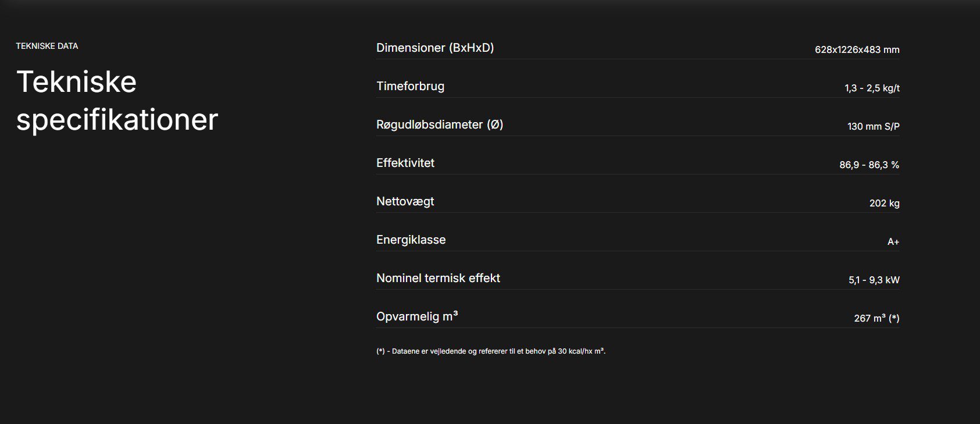Select the Nettovægt row label

(405, 201)
